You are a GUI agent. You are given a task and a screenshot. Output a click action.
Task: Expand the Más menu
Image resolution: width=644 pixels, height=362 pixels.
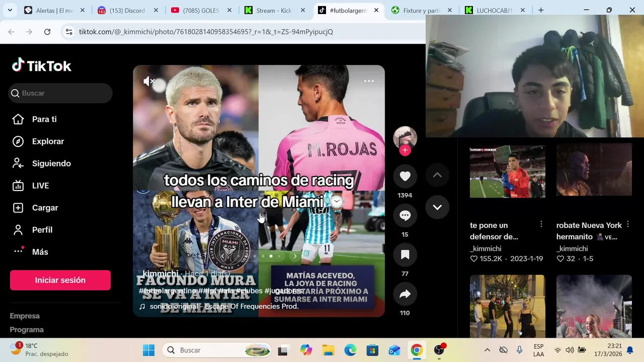point(40,252)
